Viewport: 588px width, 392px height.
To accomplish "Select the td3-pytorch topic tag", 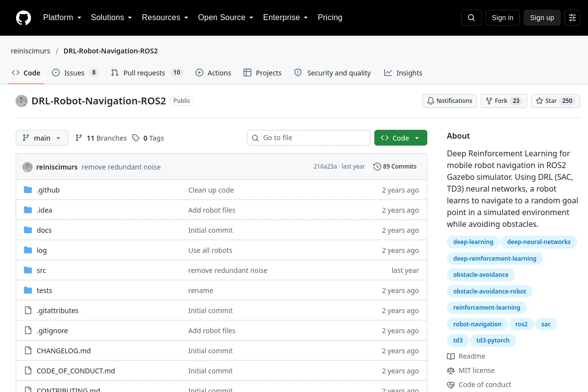I will (x=493, y=341).
